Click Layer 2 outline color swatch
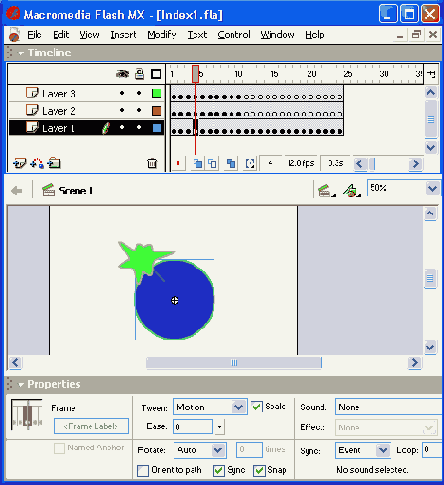 157,111
